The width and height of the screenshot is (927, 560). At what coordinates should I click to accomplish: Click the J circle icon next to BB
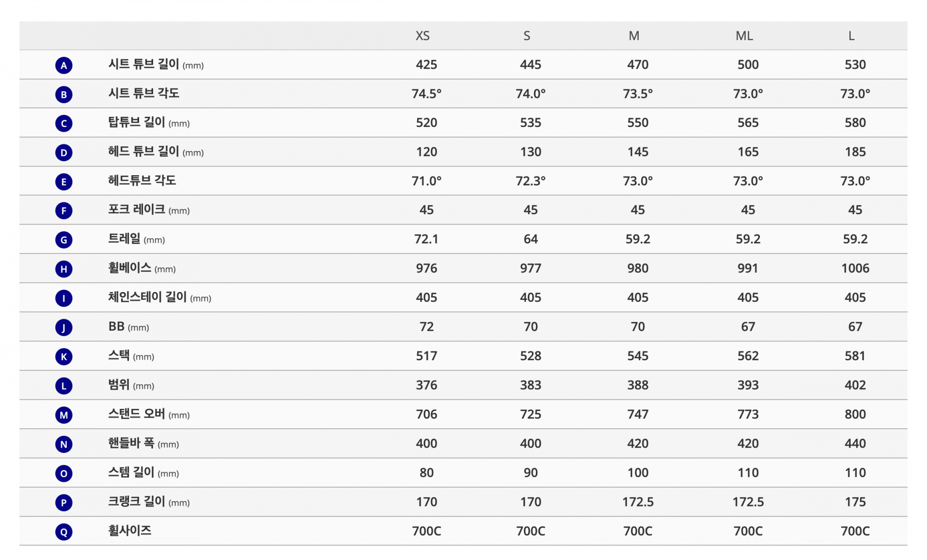[64, 327]
